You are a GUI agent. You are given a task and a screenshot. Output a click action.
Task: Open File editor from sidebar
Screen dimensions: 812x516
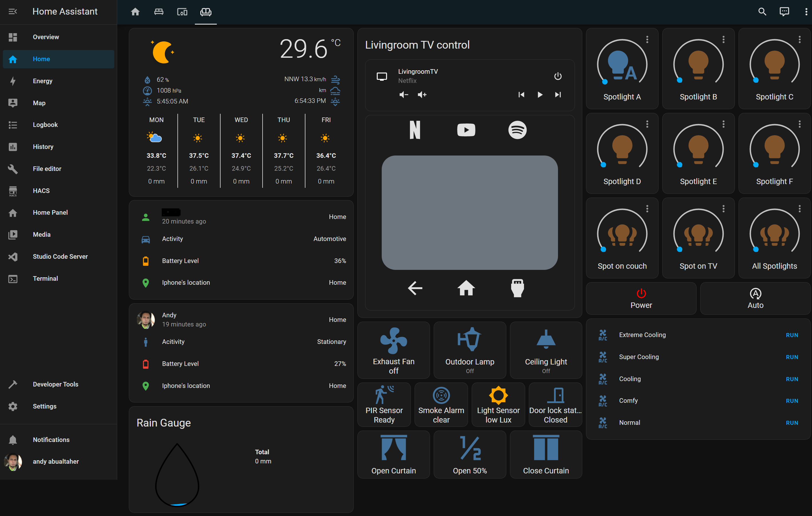click(x=58, y=169)
